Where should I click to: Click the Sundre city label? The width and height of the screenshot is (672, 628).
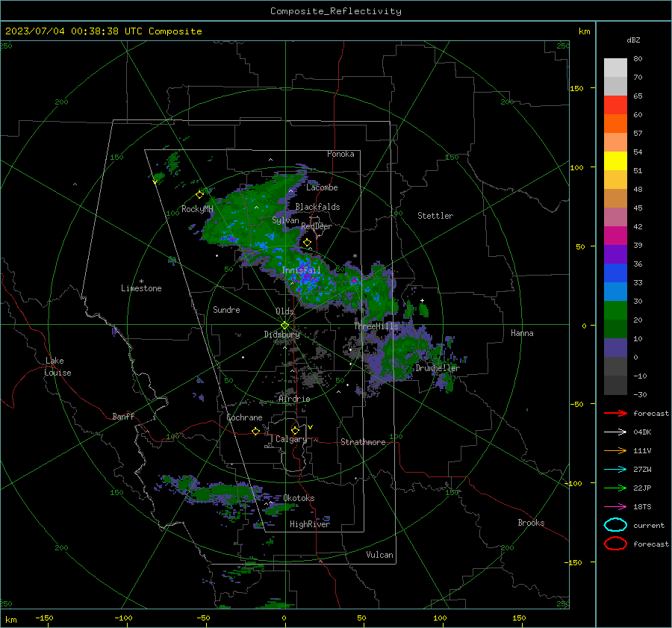coord(226,310)
